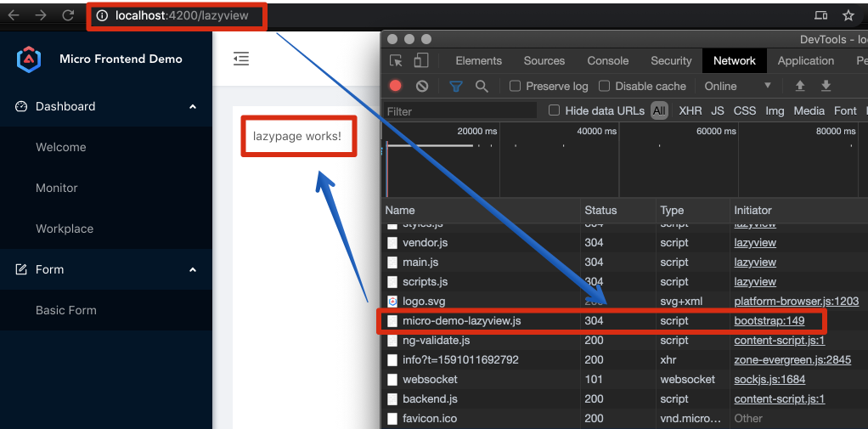Collapse the Dashboard menu chevron
The height and width of the screenshot is (429, 868).
(x=193, y=106)
